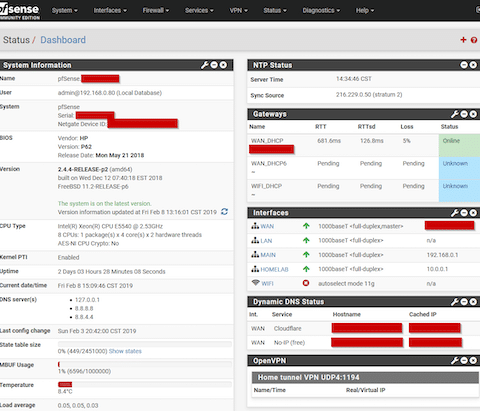The width and height of the screenshot is (480, 411).
Task: Open the Show states link
Action: coord(125,351)
